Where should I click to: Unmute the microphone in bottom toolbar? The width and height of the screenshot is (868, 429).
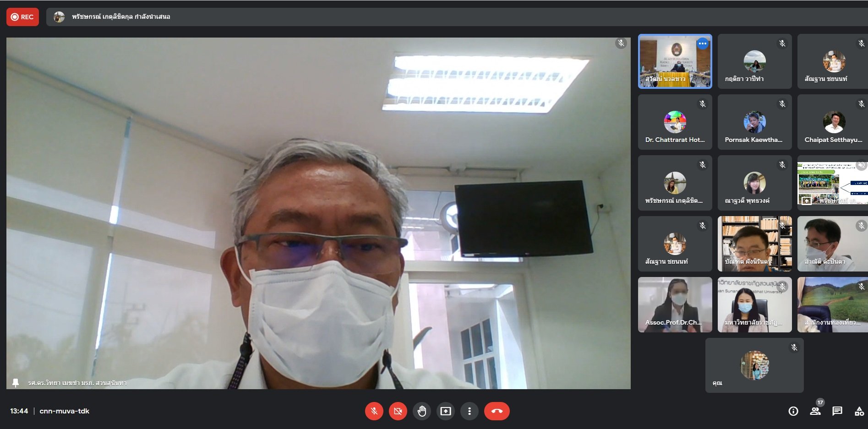(374, 411)
